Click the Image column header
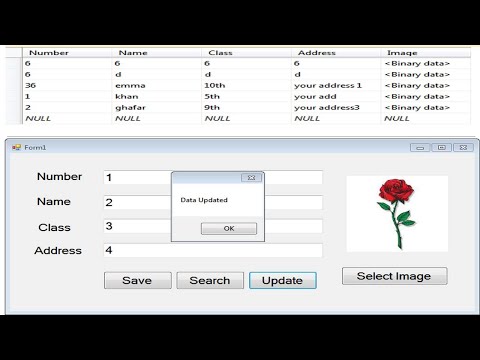 pyautogui.click(x=426, y=53)
